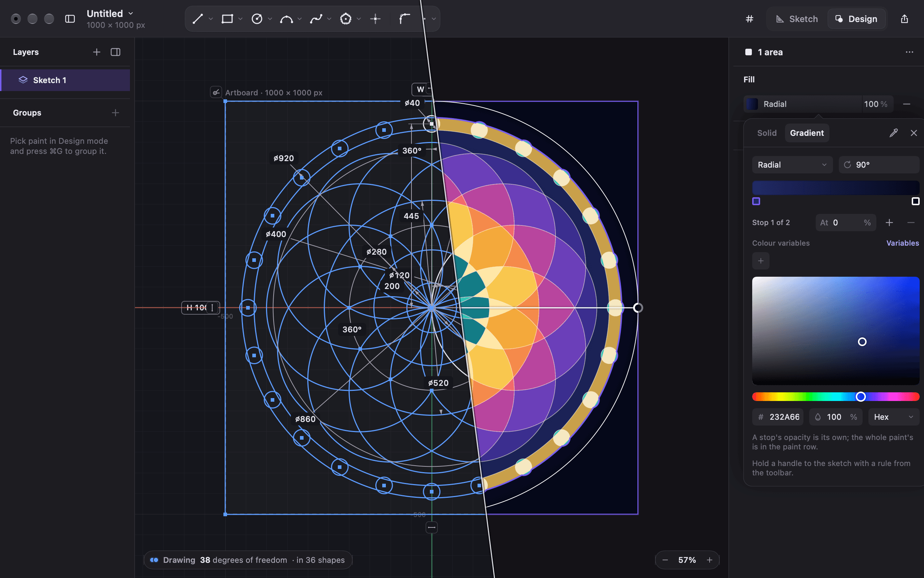
Task: Select the Line tool
Action: click(197, 19)
